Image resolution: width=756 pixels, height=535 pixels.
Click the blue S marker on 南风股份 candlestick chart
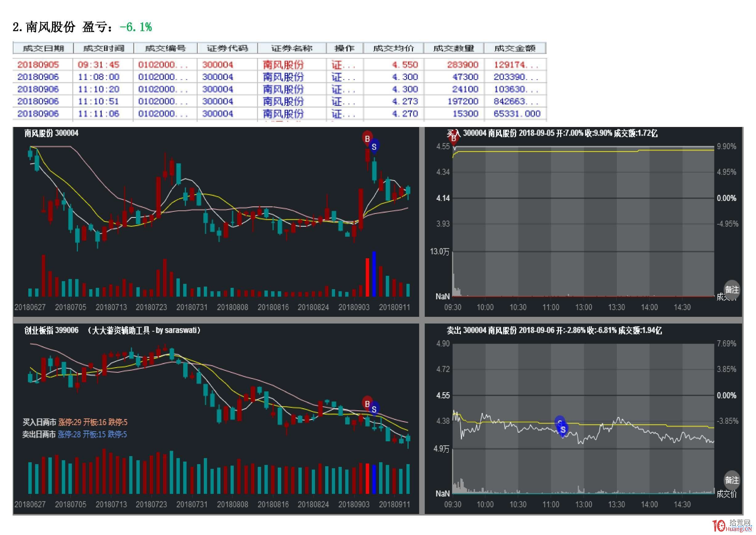tap(374, 147)
